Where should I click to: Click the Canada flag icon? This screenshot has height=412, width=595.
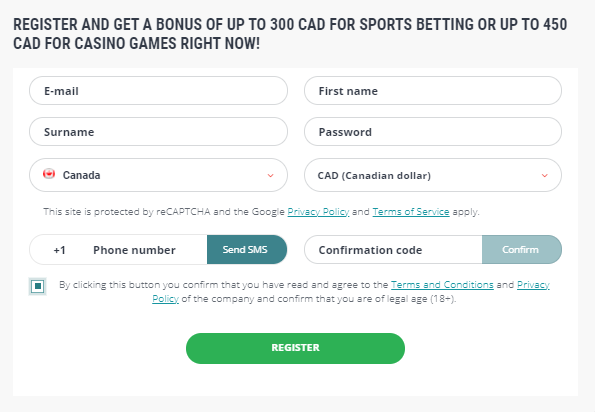(49, 174)
